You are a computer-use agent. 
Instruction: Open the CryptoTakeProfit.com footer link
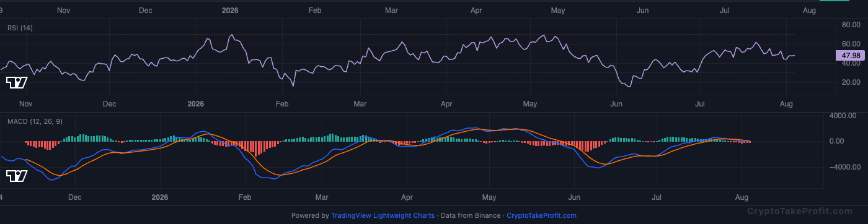(x=541, y=215)
